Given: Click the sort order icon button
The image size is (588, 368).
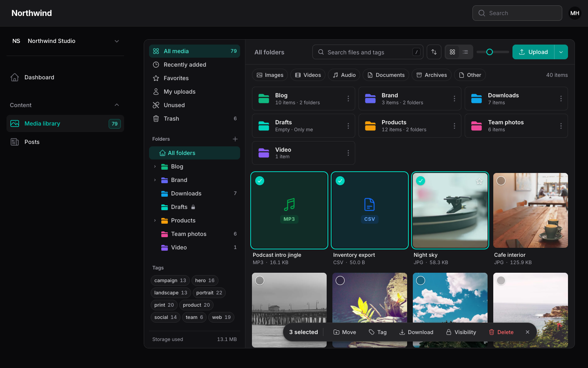Looking at the screenshot, I should coord(434,52).
